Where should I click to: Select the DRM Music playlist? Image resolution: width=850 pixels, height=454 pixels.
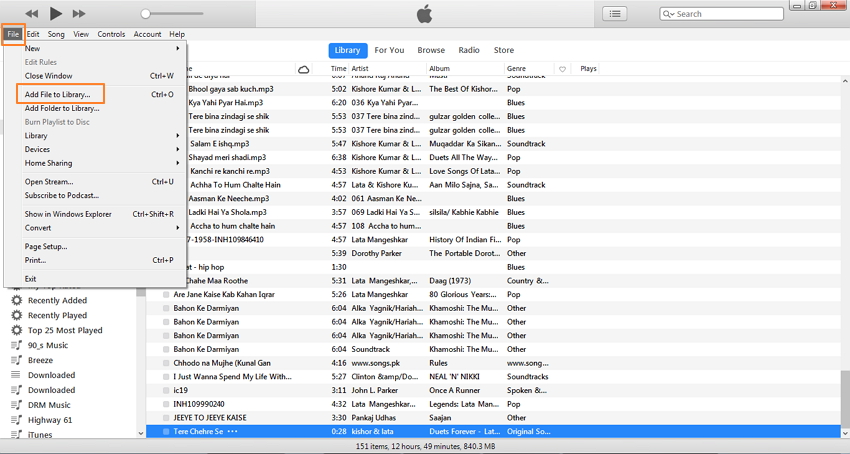coord(49,405)
